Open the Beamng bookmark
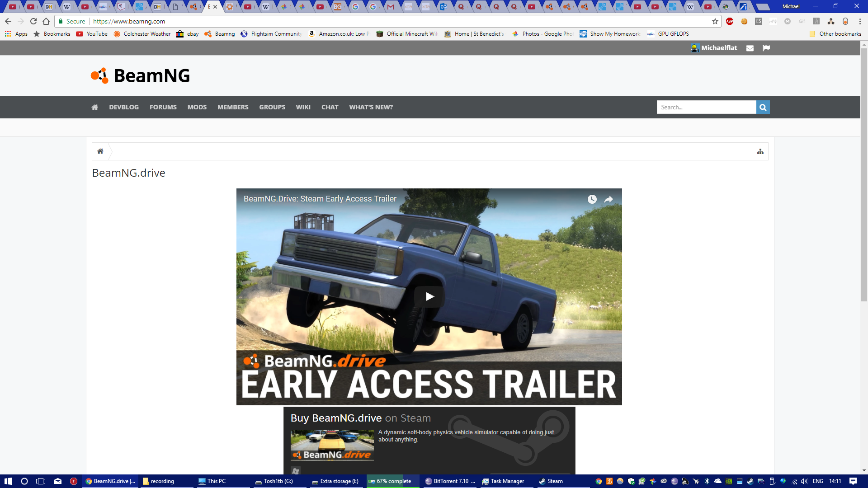 coord(220,34)
